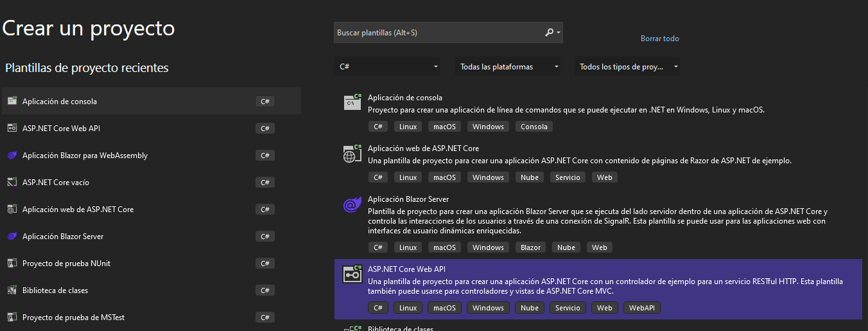Image resolution: width=868 pixels, height=331 pixels.
Task: Click C# badge next to recent Aplicación de consola
Action: 265,102
